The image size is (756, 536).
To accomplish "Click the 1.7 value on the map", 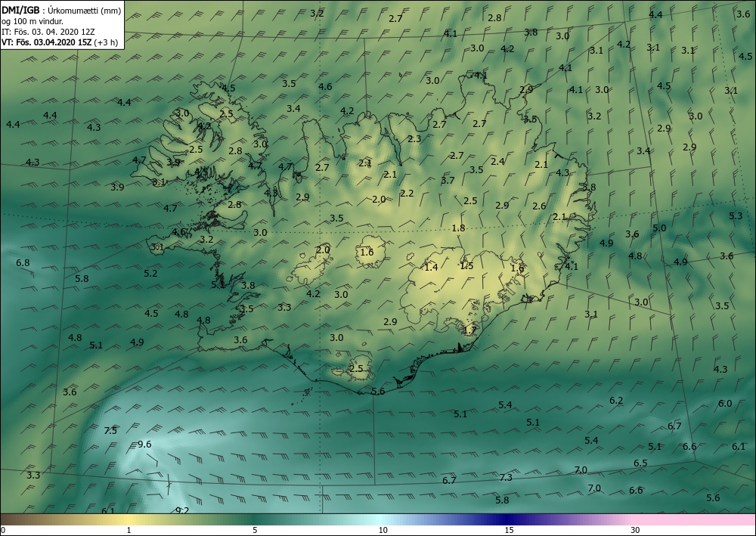I will click(469, 330).
